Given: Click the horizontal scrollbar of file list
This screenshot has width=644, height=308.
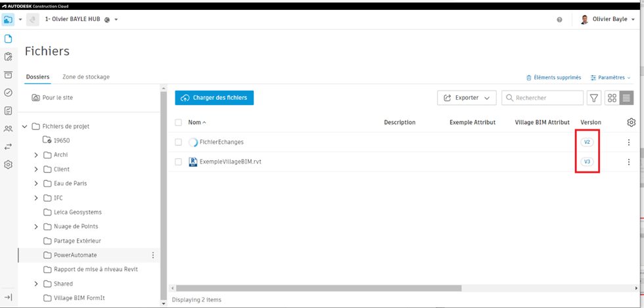Looking at the screenshot, I should (x=319, y=288).
